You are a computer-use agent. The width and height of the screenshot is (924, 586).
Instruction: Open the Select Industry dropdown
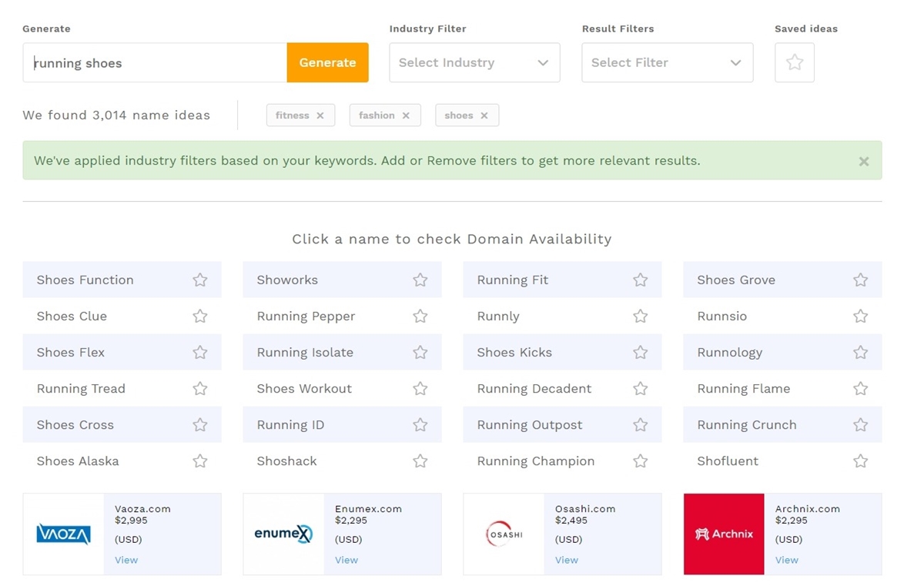[474, 62]
